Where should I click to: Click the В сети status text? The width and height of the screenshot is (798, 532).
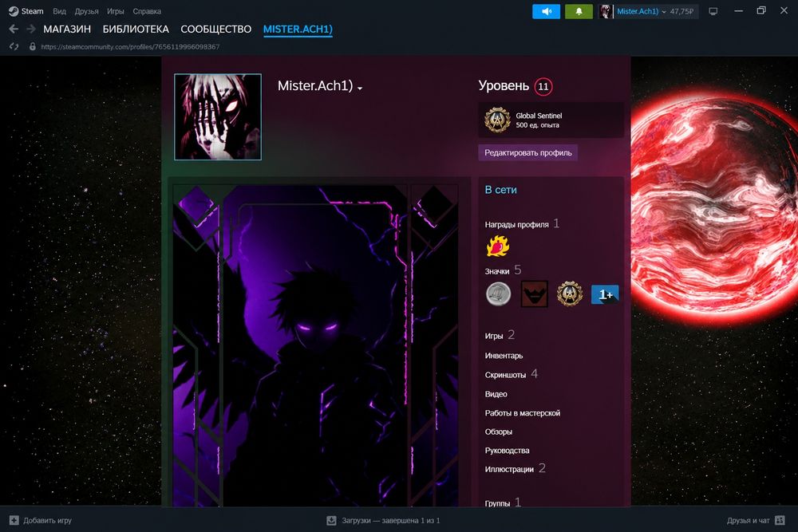pos(501,190)
